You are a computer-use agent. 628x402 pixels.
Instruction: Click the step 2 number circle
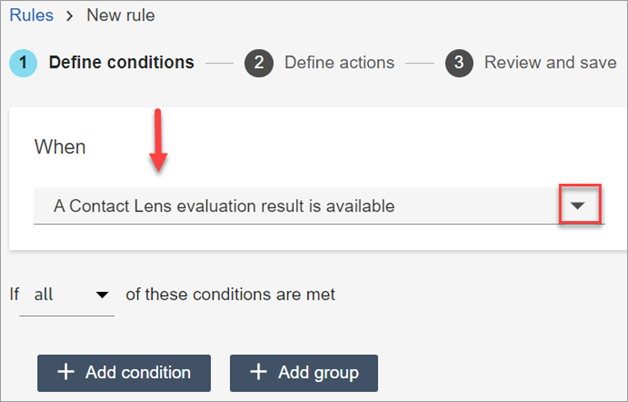(259, 62)
